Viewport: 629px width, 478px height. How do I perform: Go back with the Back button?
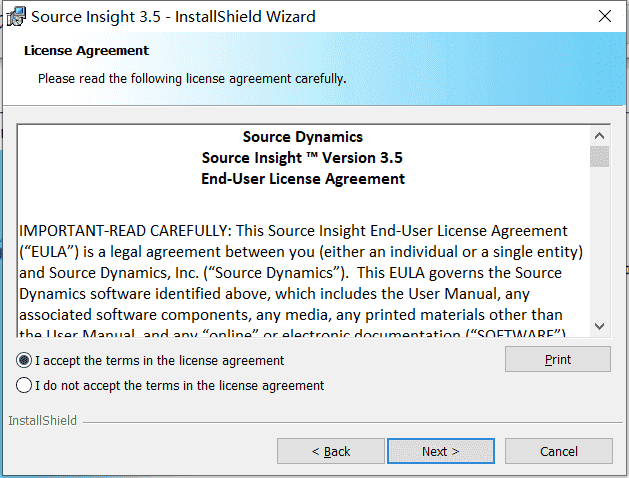(331, 451)
